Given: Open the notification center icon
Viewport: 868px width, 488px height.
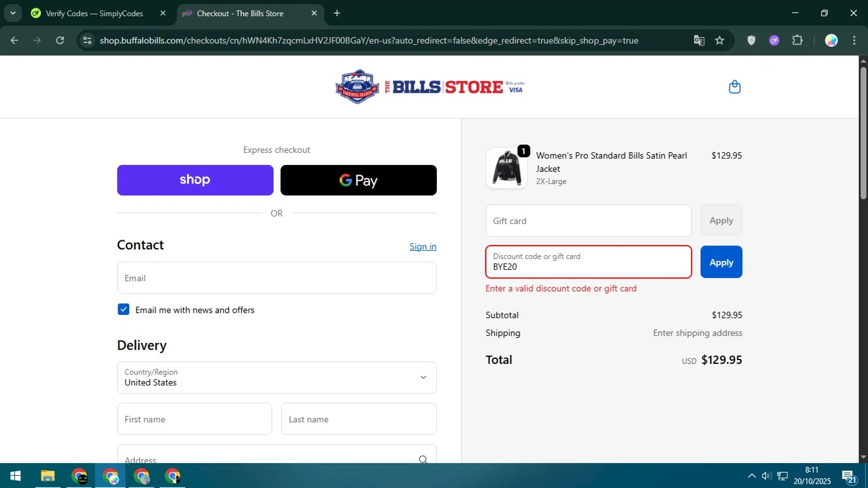Looking at the screenshot, I should pos(849,476).
